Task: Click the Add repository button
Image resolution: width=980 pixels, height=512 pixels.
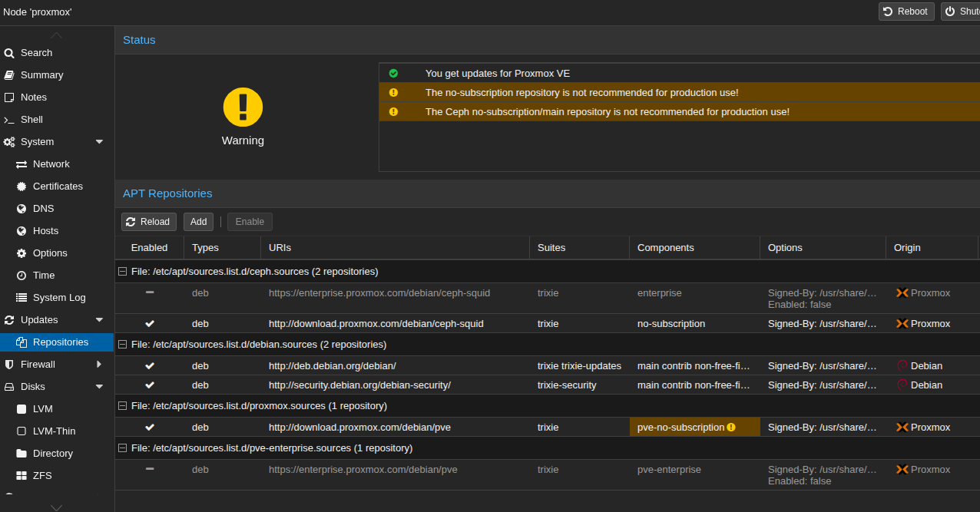Action: [199, 222]
